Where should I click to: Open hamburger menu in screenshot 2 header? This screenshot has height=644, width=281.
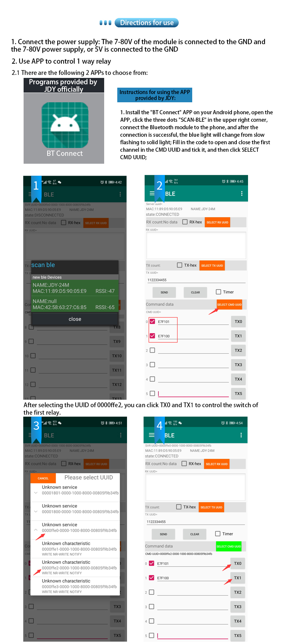[x=152, y=194]
